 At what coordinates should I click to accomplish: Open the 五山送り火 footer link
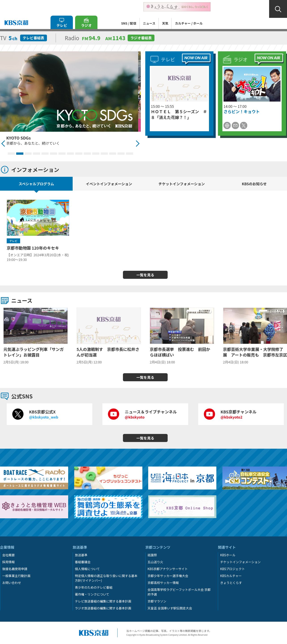(x=155, y=562)
